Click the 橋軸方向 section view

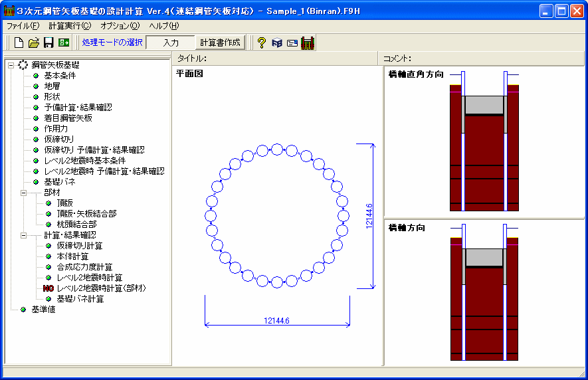(x=484, y=292)
